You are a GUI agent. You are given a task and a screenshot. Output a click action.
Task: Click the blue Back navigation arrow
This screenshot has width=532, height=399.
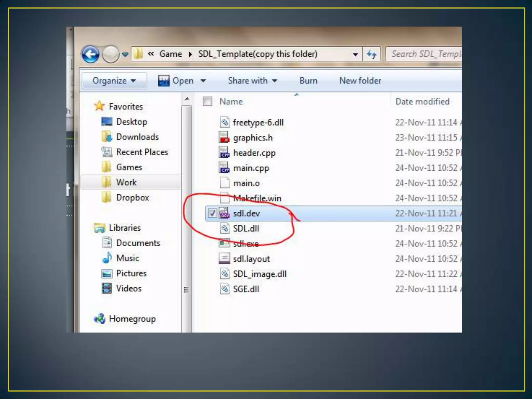(x=90, y=55)
